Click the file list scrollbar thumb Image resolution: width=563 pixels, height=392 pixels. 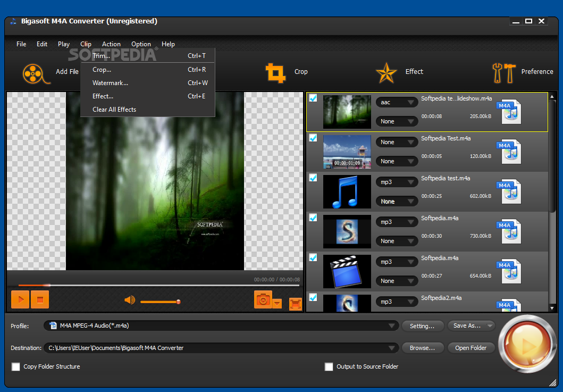(x=552, y=156)
